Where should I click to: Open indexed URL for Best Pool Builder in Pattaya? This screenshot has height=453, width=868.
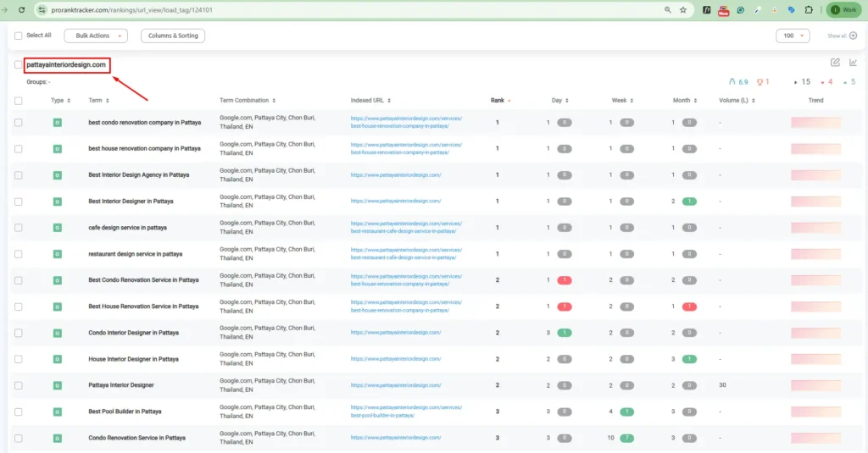(406, 411)
